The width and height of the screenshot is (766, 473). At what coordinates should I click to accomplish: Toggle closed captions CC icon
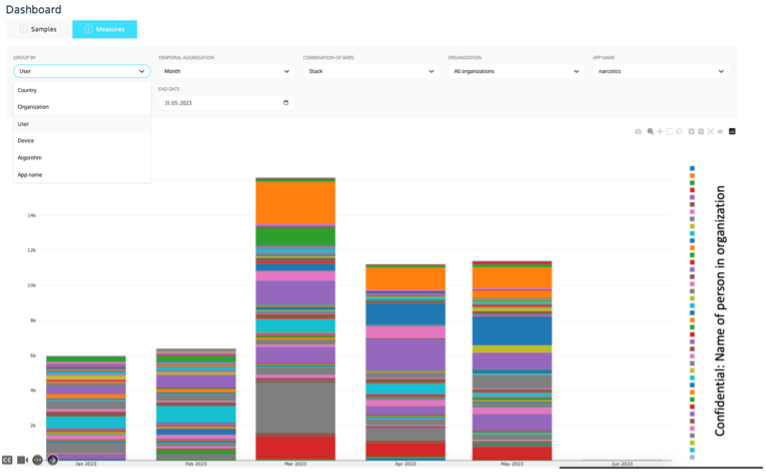pyautogui.click(x=8, y=459)
